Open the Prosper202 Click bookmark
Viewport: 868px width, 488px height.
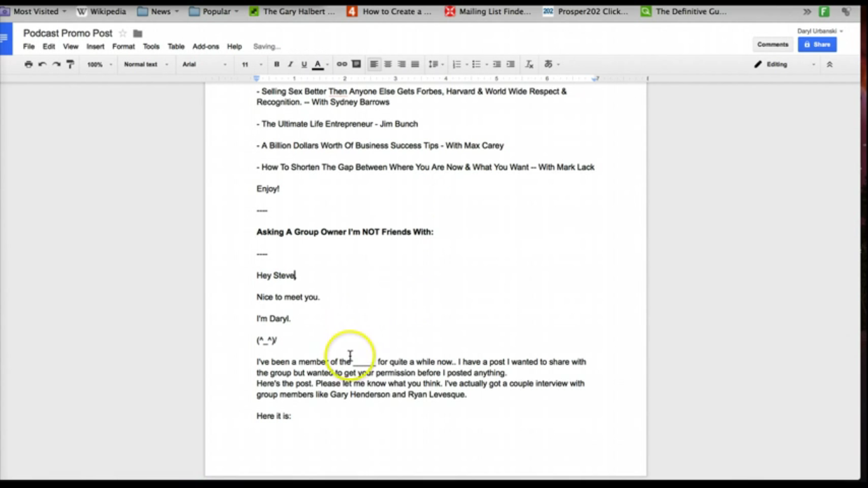click(x=586, y=11)
